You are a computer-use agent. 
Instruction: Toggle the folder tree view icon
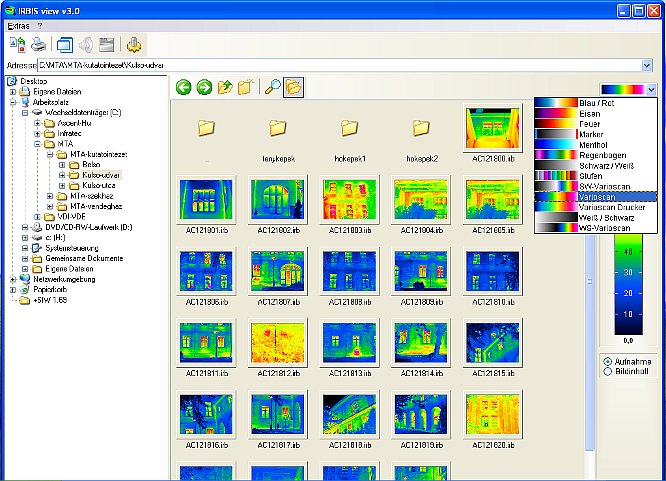click(x=293, y=87)
